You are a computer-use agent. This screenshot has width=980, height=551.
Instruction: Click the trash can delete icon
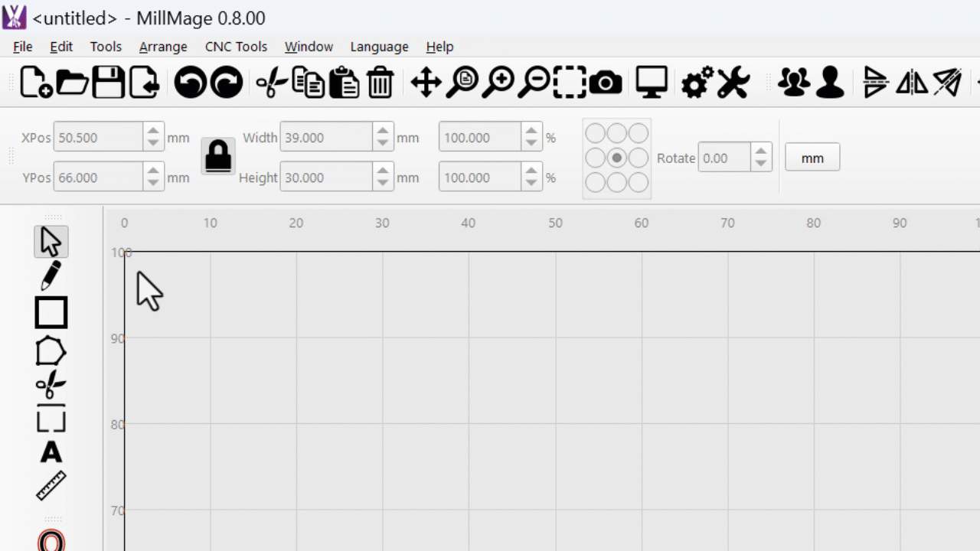click(381, 82)
